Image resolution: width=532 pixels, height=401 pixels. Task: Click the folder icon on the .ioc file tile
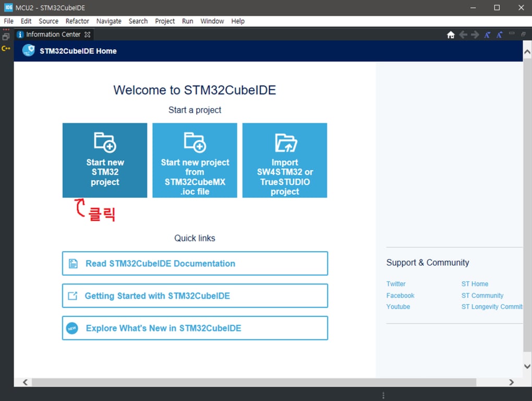point(195,142)
